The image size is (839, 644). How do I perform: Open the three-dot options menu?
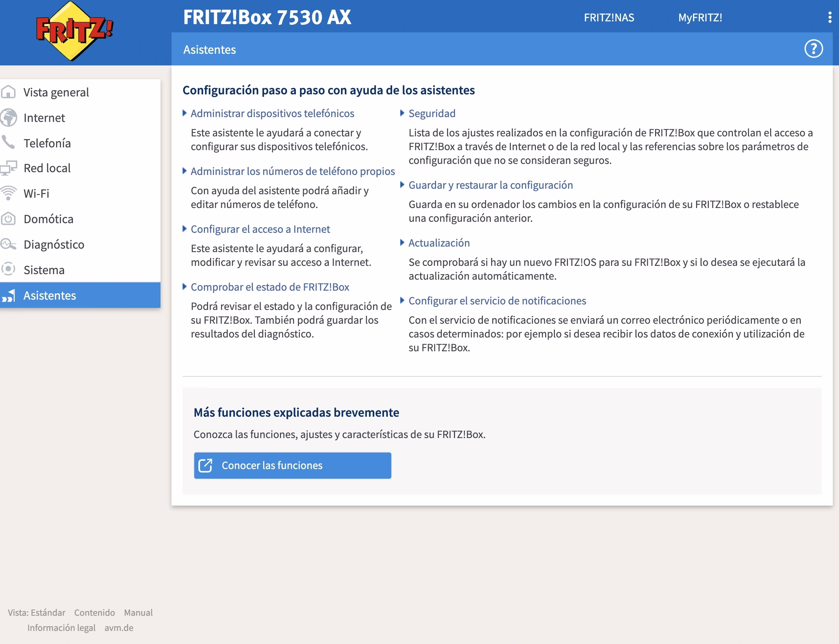coord(830,17)
